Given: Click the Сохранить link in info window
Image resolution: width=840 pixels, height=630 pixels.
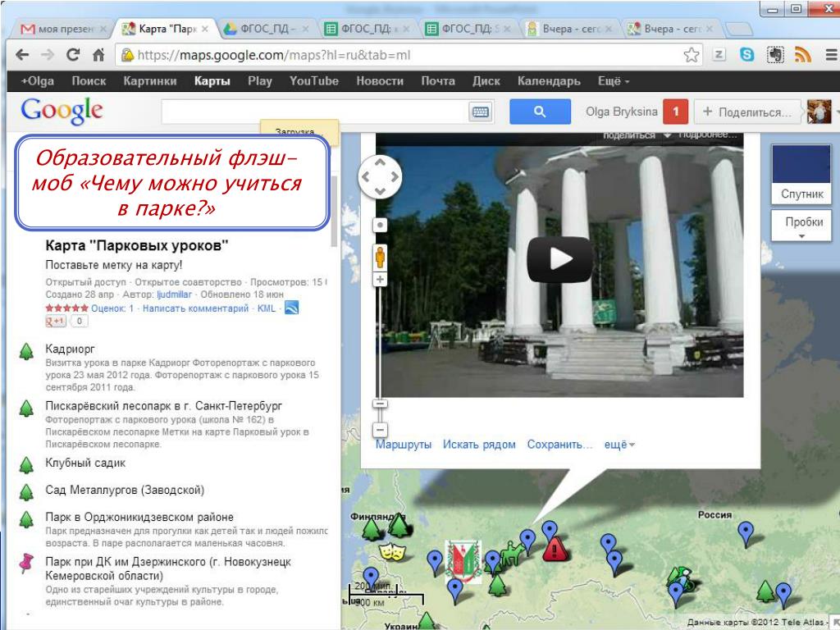Looking at the screenshot, I should [x=559, y=445].
